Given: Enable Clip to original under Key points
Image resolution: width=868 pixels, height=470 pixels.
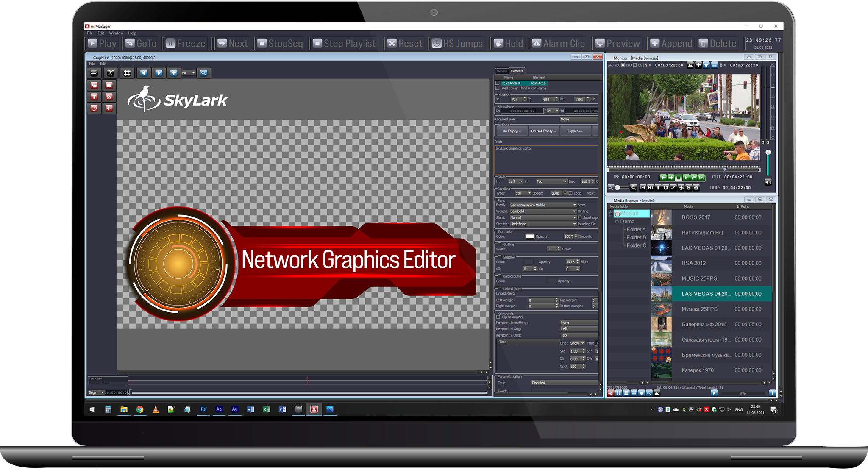Looking at the screenshot, I should coord(498,317).
